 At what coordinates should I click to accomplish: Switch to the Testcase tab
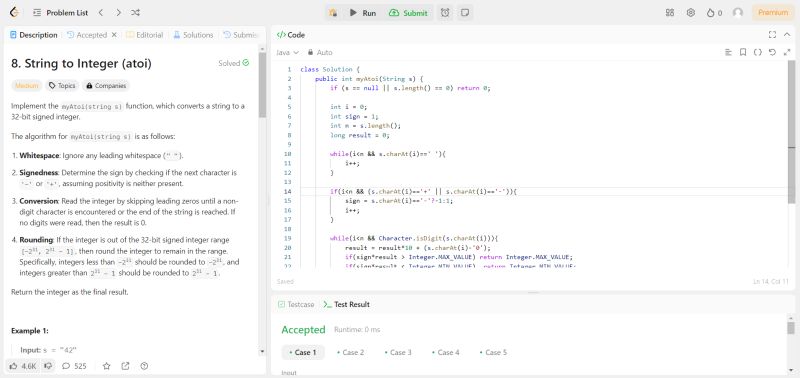(x=296, y=304)
